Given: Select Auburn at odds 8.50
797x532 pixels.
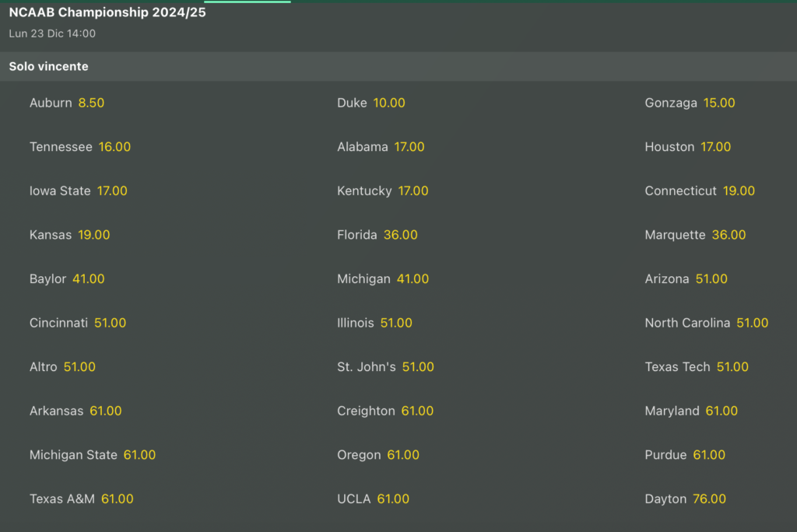Looking at the screenshot, I should coord(67,103).
